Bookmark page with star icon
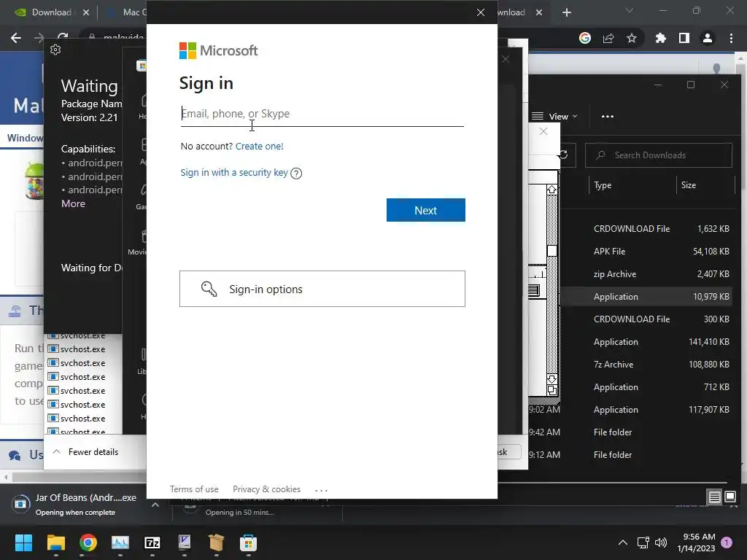The height and width of the screenshot is (560, 747). [x=632, y=38]
